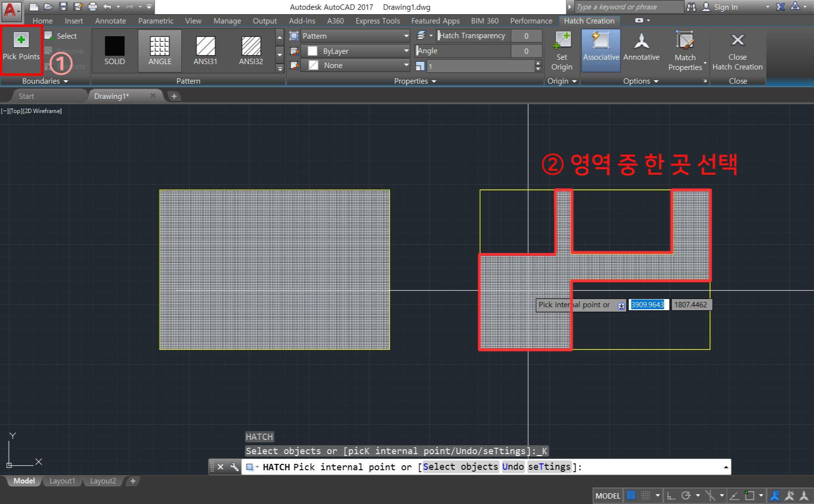This screenshot has width=814, height=504.
Task: Toggle polar tracking in status bar
Action: 686,496
